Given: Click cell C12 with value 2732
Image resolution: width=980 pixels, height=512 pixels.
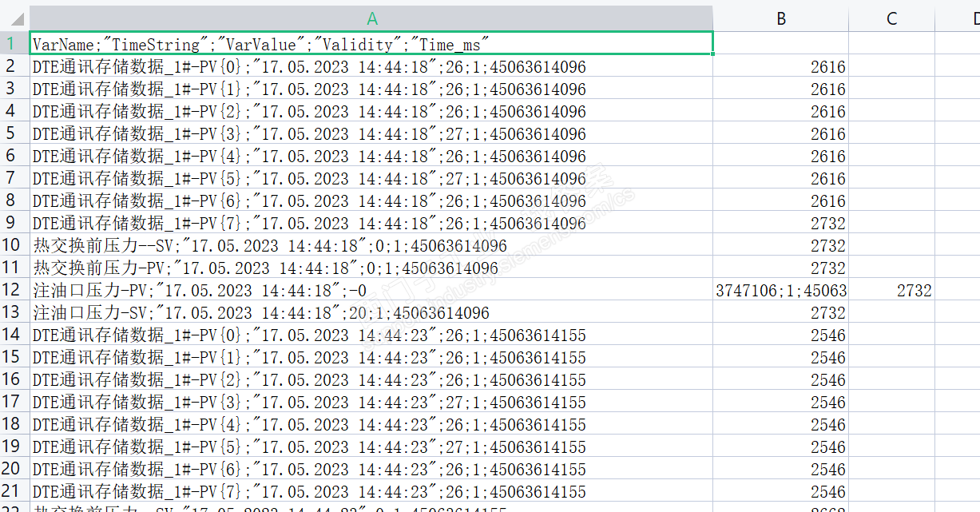Looking at the screenshot, I should click(x=892, y=290).
